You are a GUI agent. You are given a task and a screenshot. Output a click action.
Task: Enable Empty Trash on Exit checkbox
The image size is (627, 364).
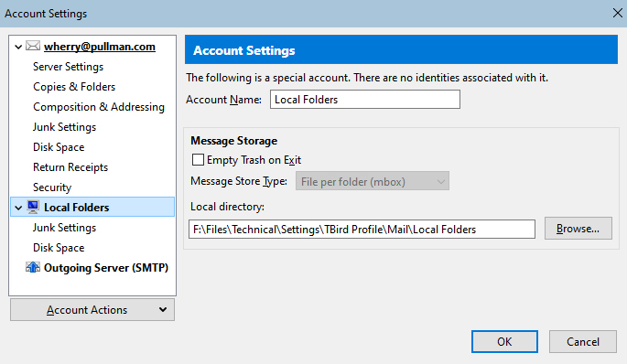(198, 160)
